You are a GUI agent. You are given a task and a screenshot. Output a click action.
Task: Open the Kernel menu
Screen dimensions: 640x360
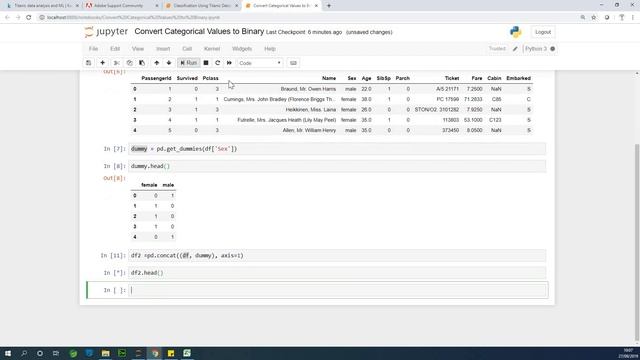(x=212, y=49)
